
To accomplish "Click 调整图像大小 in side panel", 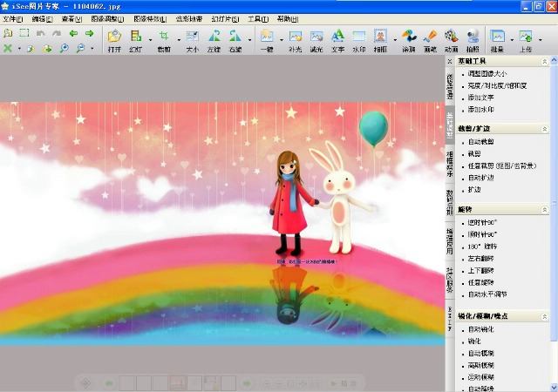I will pyautogui.click(x=487, y=74).
